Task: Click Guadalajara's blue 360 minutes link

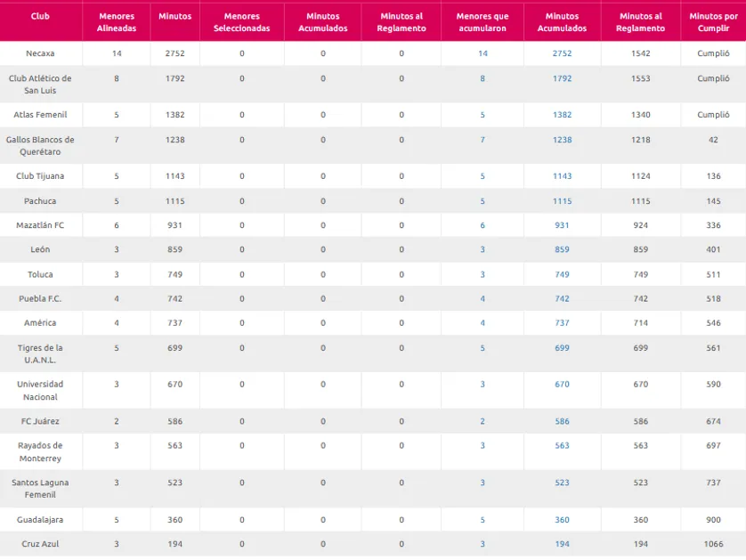Action: click(562, 520)
